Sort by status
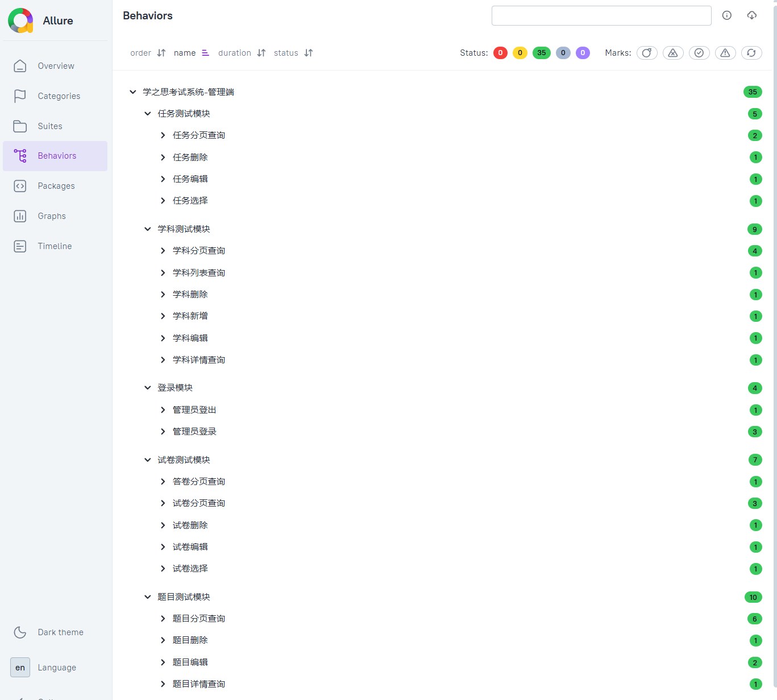Viewport: 777px width, 700px height. (x=293, y=53)
